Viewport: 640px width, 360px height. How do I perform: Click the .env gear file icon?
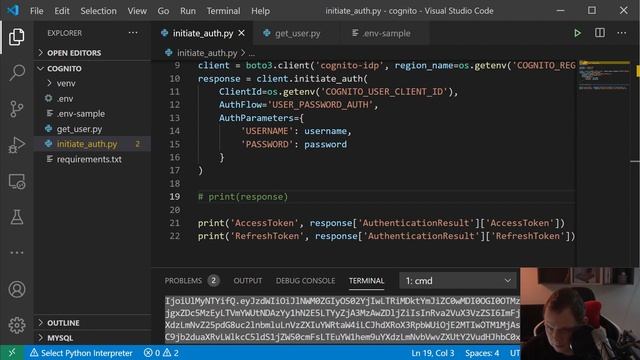coord(49,98)
